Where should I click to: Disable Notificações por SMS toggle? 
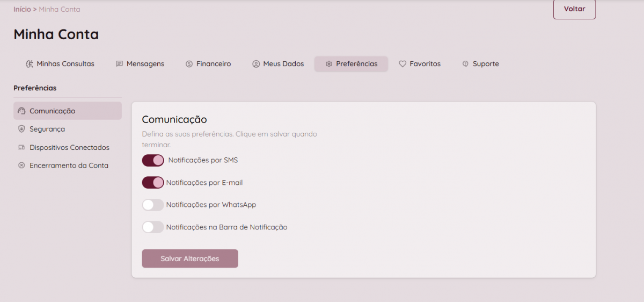click(153, 160)
